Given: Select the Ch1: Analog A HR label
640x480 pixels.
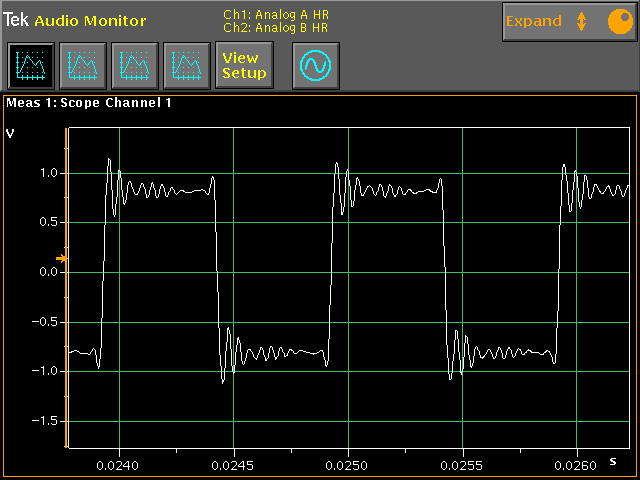Looking at the screenshot, I should (x=275, y=15).
